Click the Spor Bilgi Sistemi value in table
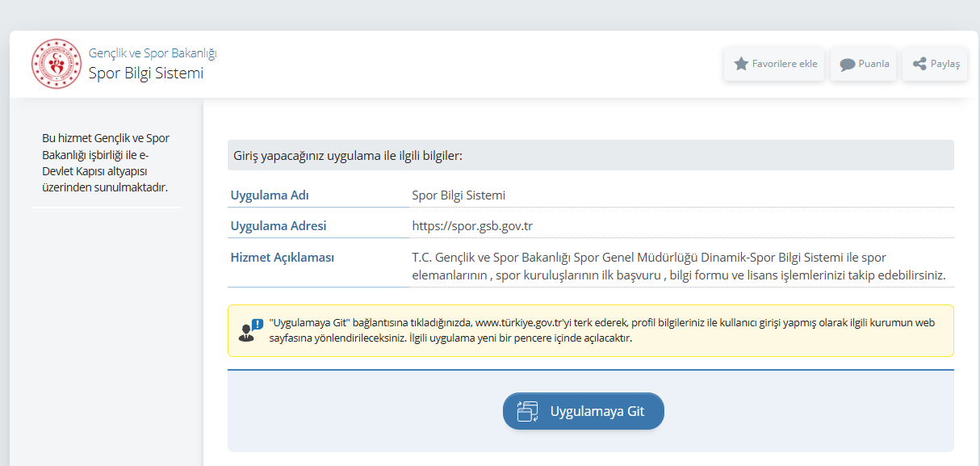The width and height of the screenshot is (980, 466). tap(459, 195)
